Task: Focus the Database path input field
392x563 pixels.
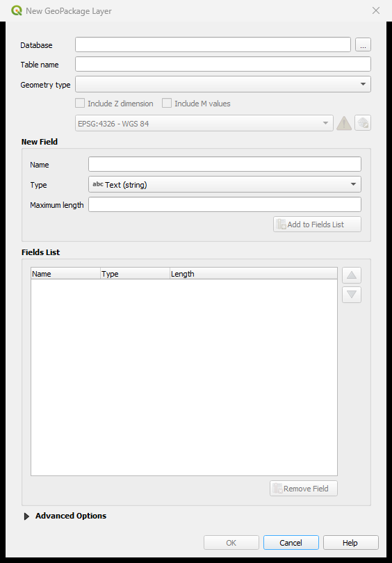Action: click(213, 45)
